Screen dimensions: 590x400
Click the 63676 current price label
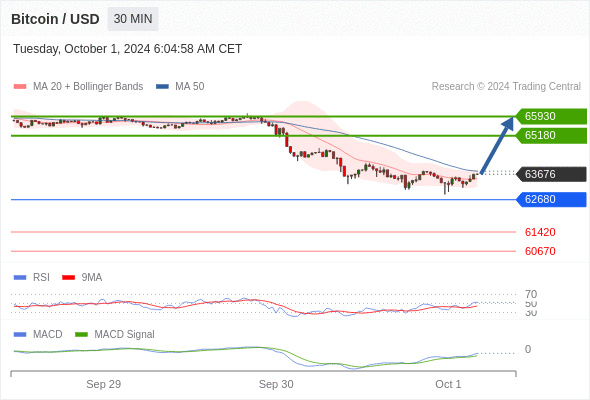[551, 174]
